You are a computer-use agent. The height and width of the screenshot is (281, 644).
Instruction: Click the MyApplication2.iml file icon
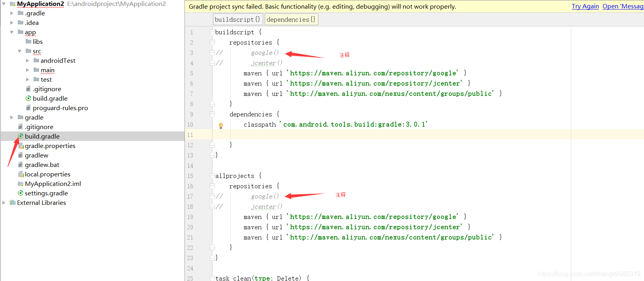21,184
